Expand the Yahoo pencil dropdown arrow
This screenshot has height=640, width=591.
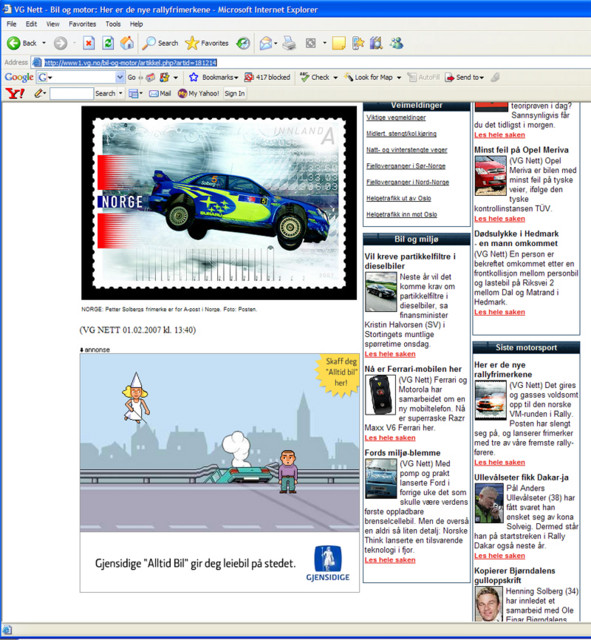(44, 93)
